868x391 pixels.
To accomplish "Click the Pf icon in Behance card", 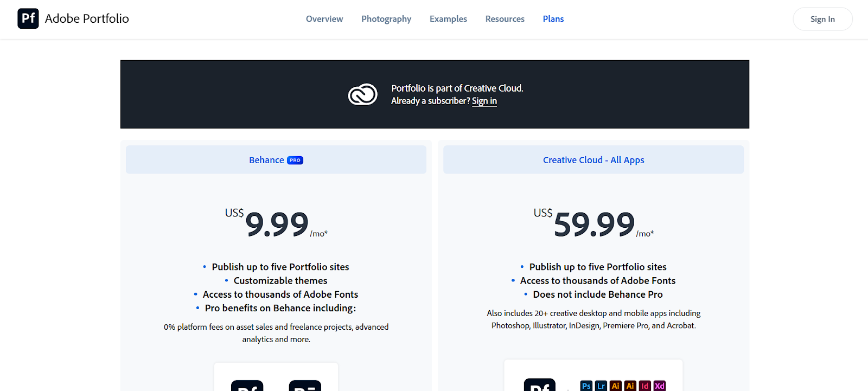I will (x=247, y=386).
